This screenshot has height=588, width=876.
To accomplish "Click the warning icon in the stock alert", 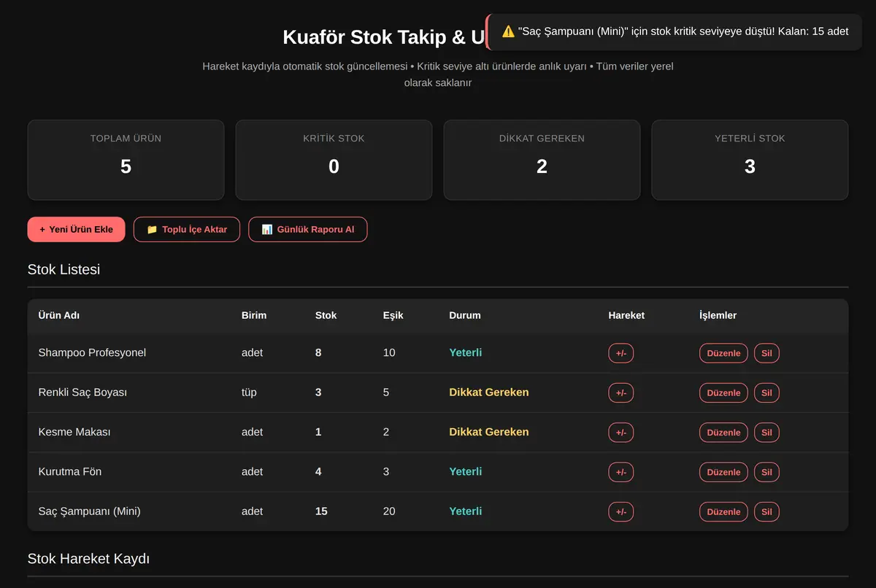I will (x=508, y=31).
